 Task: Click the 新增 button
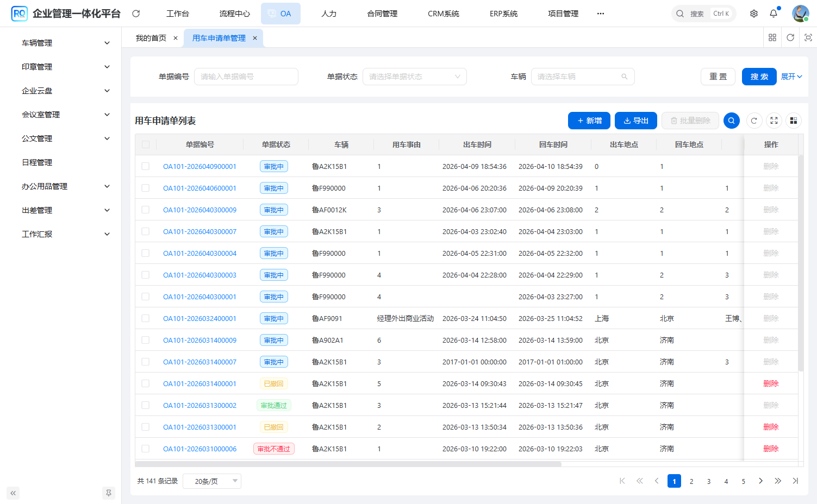pyautogui.click(x=589, y=121)
